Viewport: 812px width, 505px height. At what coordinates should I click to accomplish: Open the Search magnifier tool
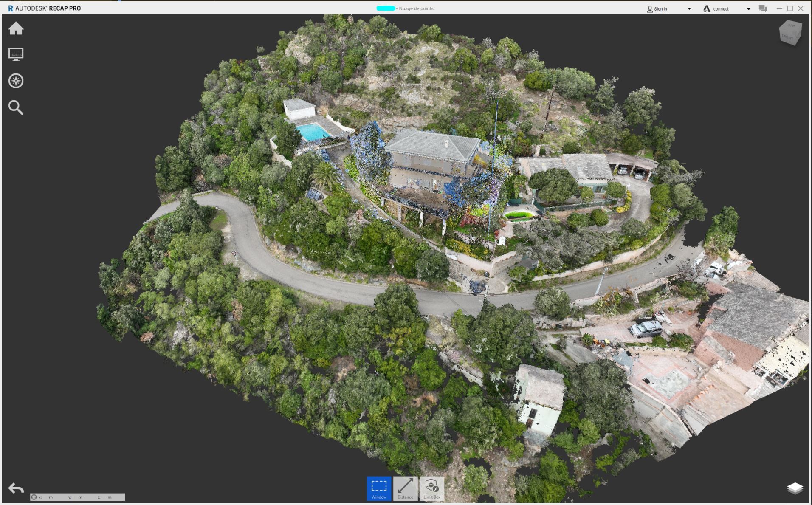16,107
